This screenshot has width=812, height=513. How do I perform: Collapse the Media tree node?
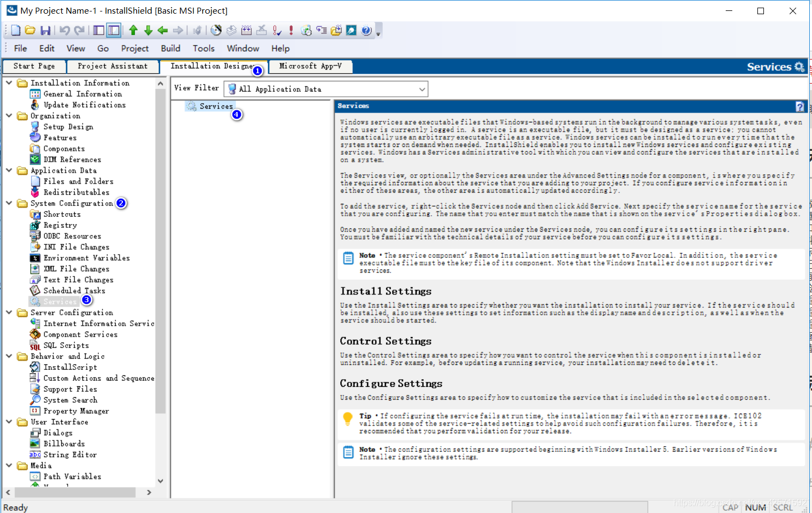9,465
